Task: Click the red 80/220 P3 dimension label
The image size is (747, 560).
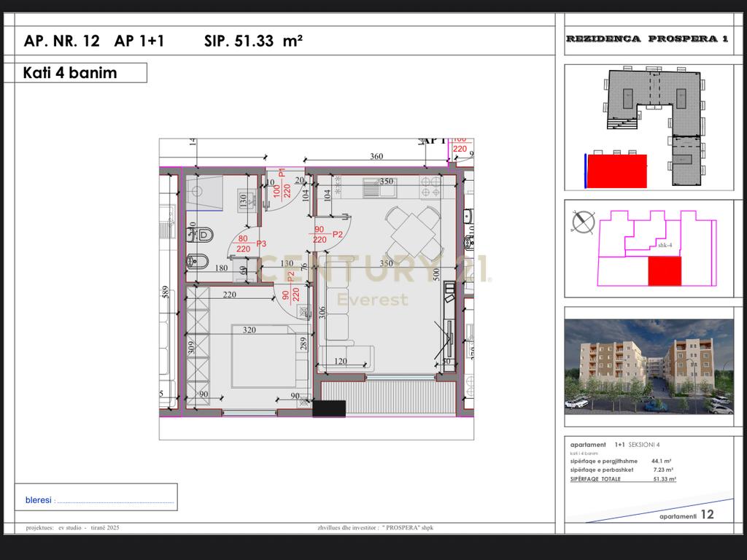Action: 243,241
